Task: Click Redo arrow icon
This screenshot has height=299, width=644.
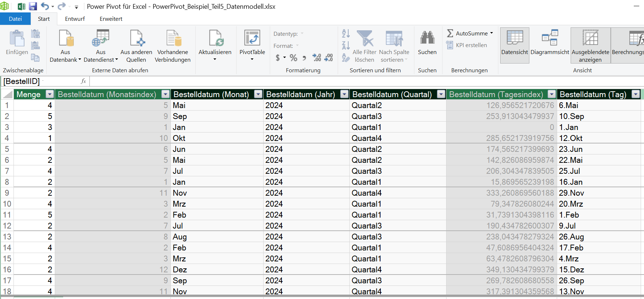Action: click(62, 6)
